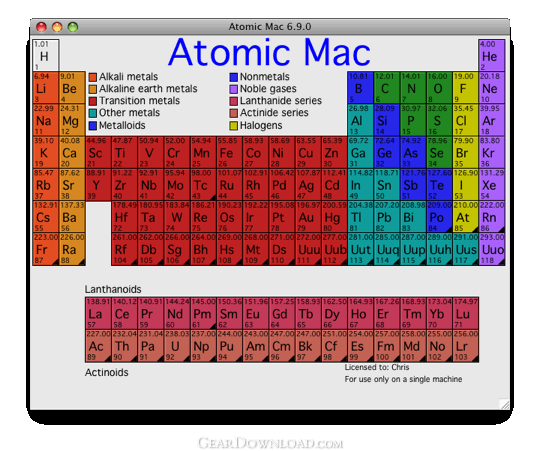Select the Lanthanum (La) element tile
The width and height of the screenshot is (540, 451).
(x=98, y=313)
